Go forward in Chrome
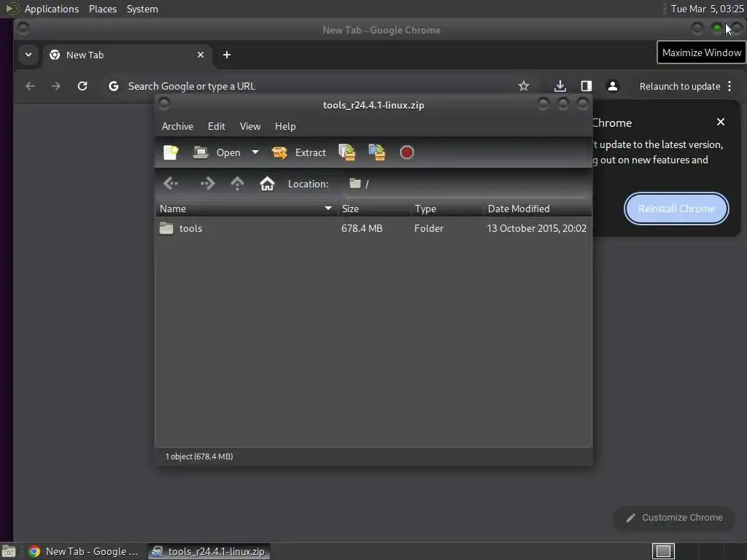 point(56,86)
